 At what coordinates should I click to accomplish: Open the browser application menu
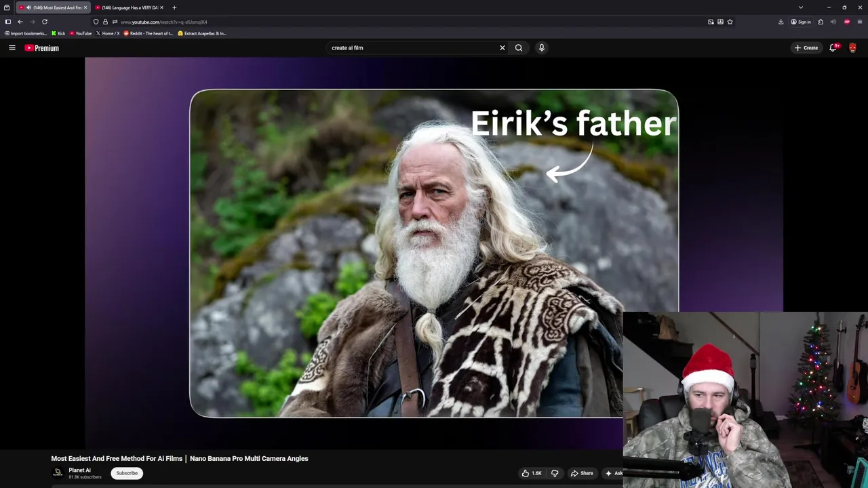click(860, 22)
